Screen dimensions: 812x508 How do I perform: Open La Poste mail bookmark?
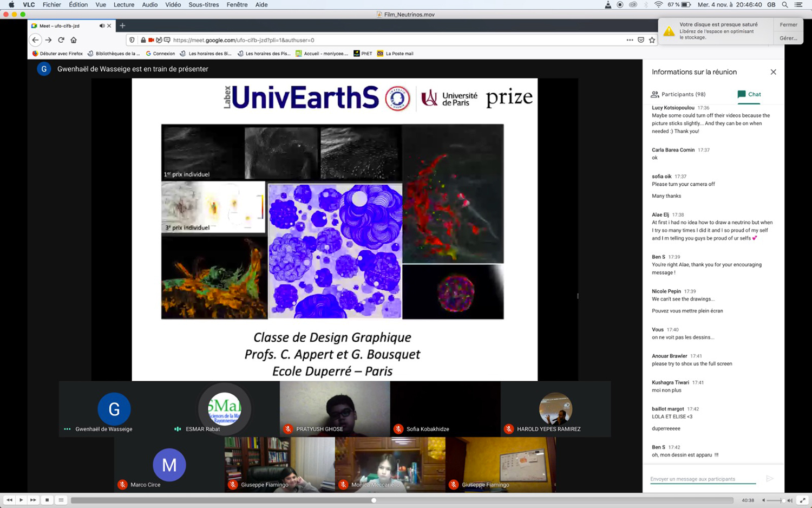pyautogui.click(x=395, y=54)
